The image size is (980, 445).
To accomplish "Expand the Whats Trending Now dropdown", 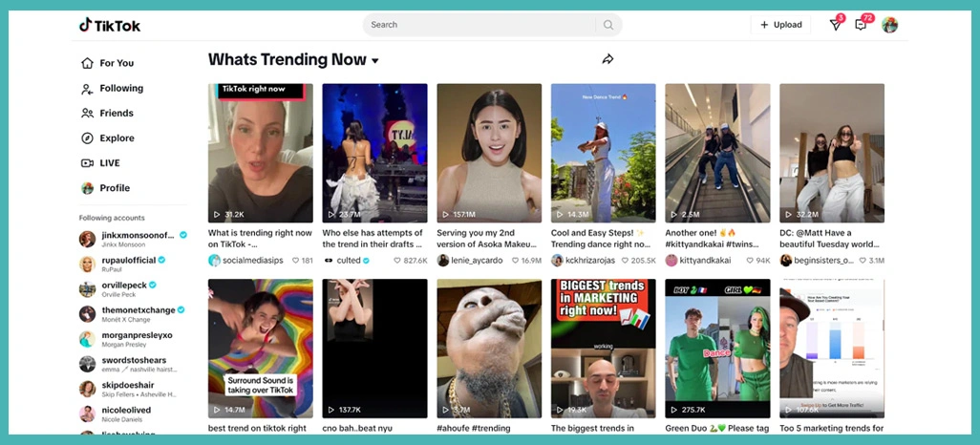I will pos(374,61).
